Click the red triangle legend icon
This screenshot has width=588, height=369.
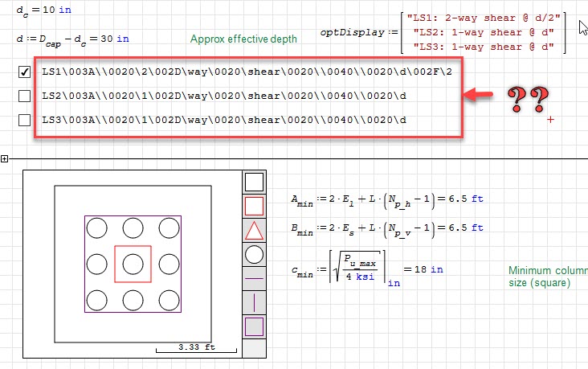[x=254, y=232]
